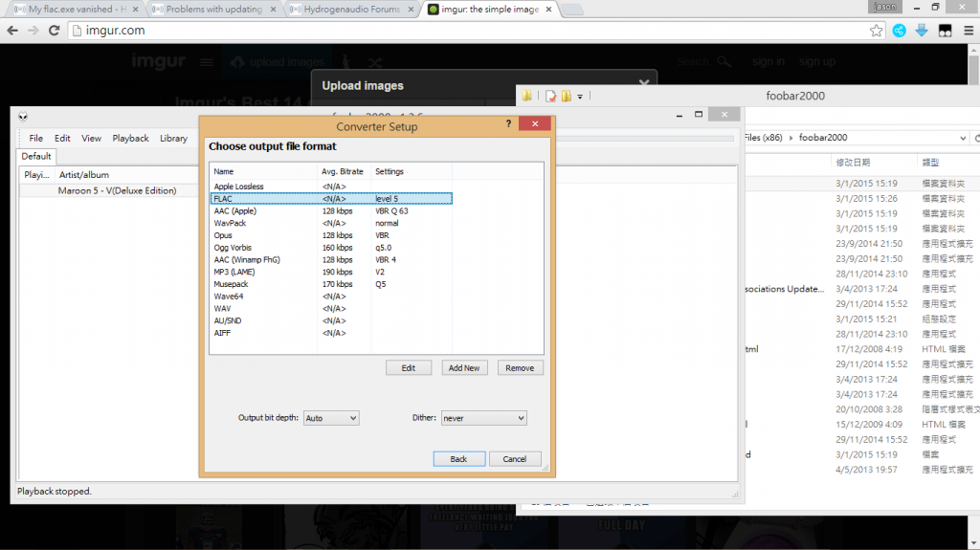Open Dither dropdown set to never
Image resolution: width=980 pixels, height=550 pixels.
click(483, 418)
